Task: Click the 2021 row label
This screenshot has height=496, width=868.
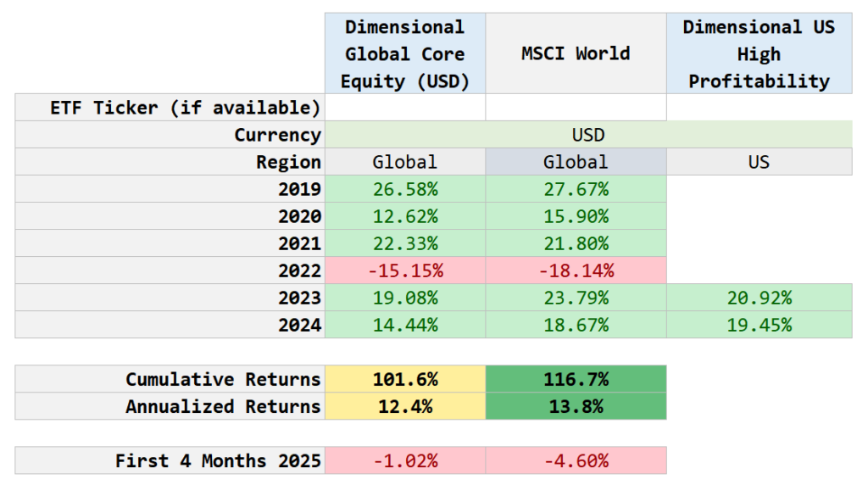Action: (300, 243)
